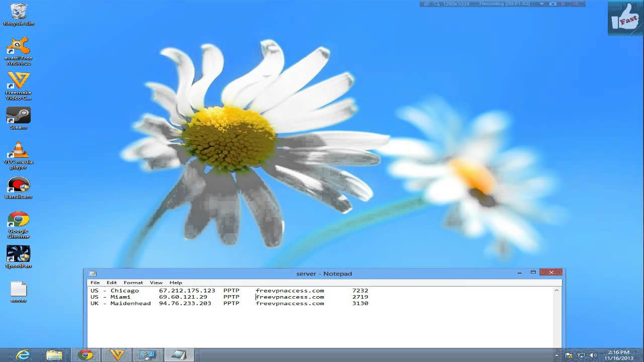Click the password value 7232
This screenshot has width=644, height=362.
pos(360,291)
